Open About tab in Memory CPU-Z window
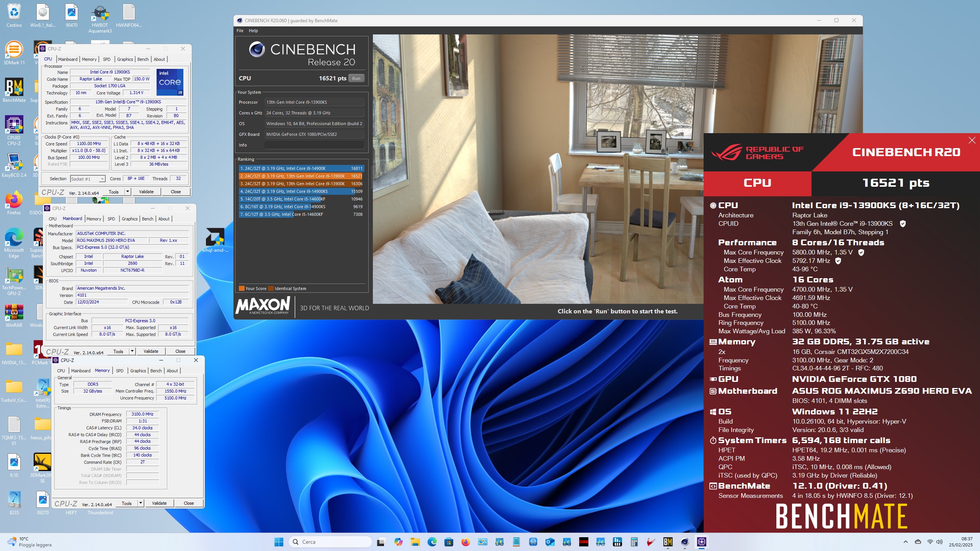 coord(172,371)
